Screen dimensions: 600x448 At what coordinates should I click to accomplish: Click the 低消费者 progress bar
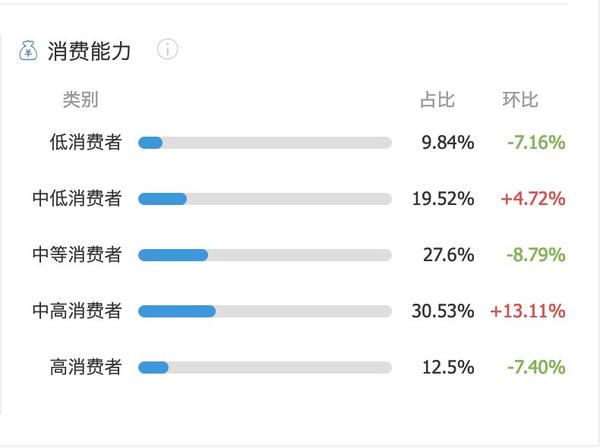[x=265, y=143]
